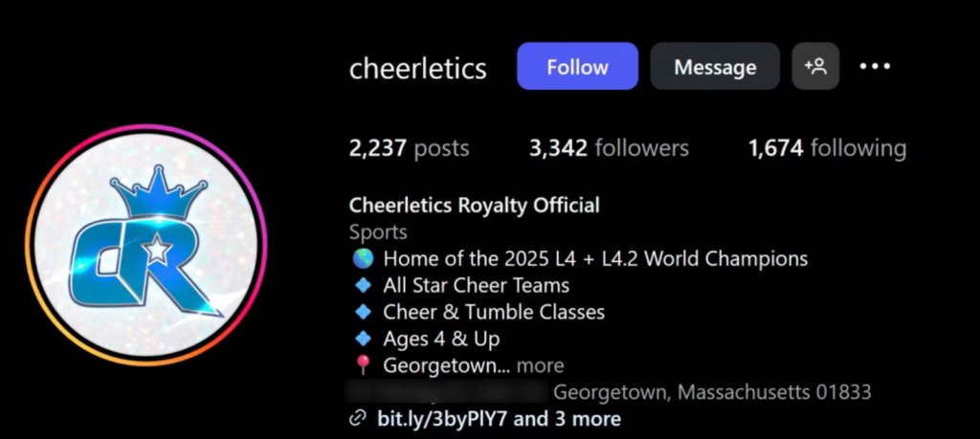This screenshot has width=980, height=439.
Task: Click the diamond icon beside All Star Cheer Teams
Action: pyautogui.click(x=362, y=285)
